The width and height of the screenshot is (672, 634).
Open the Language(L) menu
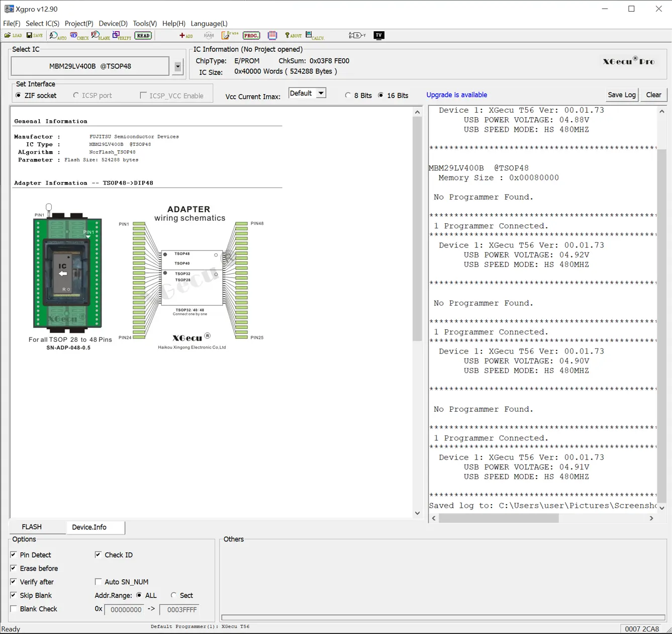point(209,24)
